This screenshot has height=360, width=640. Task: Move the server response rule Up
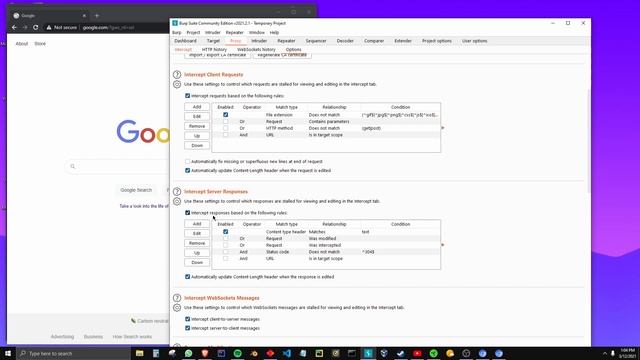pos(197,253)
